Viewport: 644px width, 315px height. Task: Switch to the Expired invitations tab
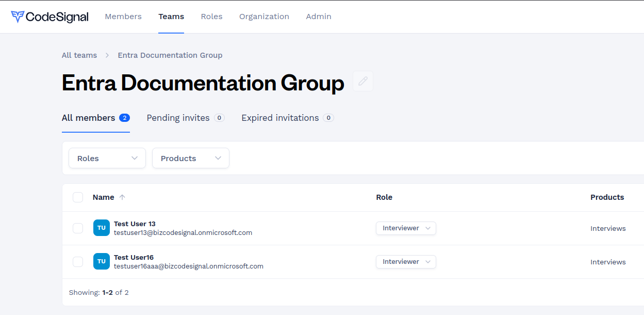tap(280, 118)
